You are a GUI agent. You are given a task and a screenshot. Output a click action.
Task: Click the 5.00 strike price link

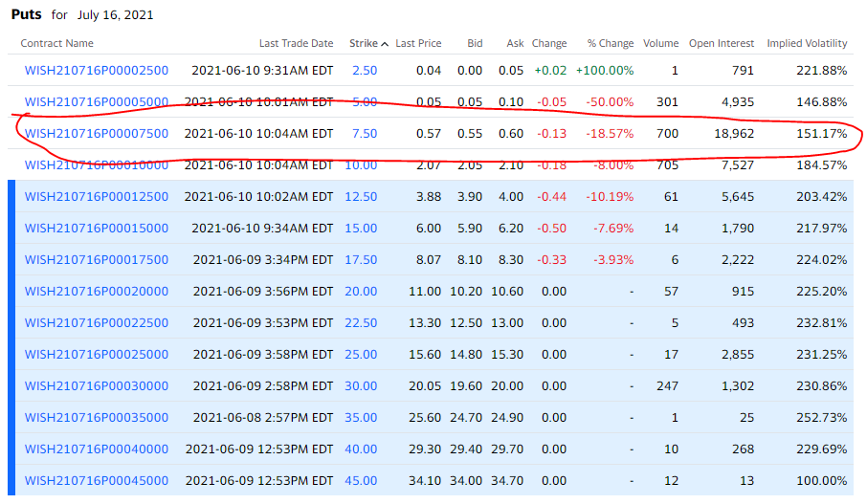coord(365,101)
